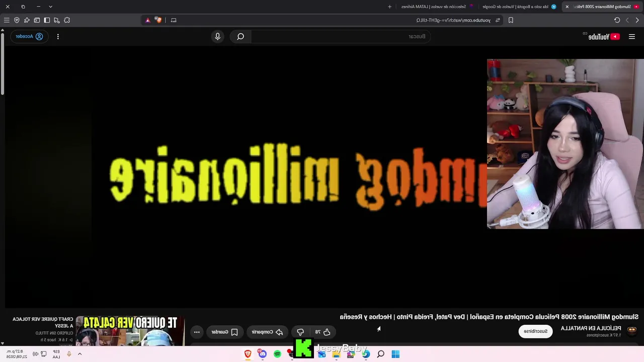
Task: Open the tray volume icon
Action: point(36,354)
